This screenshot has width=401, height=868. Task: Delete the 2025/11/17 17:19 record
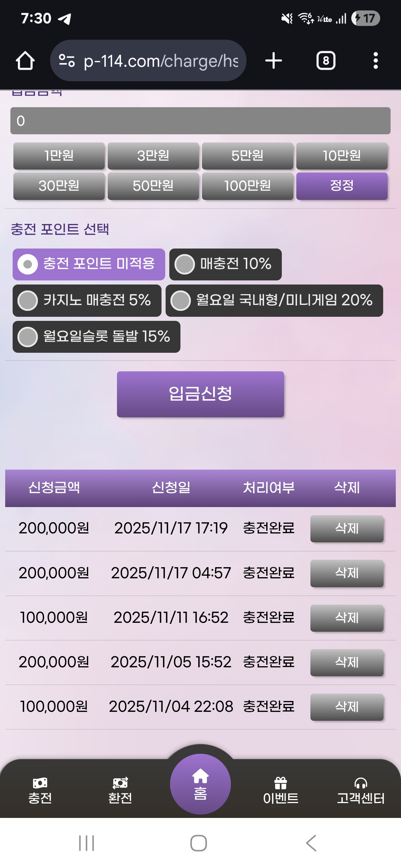(347, 529)
